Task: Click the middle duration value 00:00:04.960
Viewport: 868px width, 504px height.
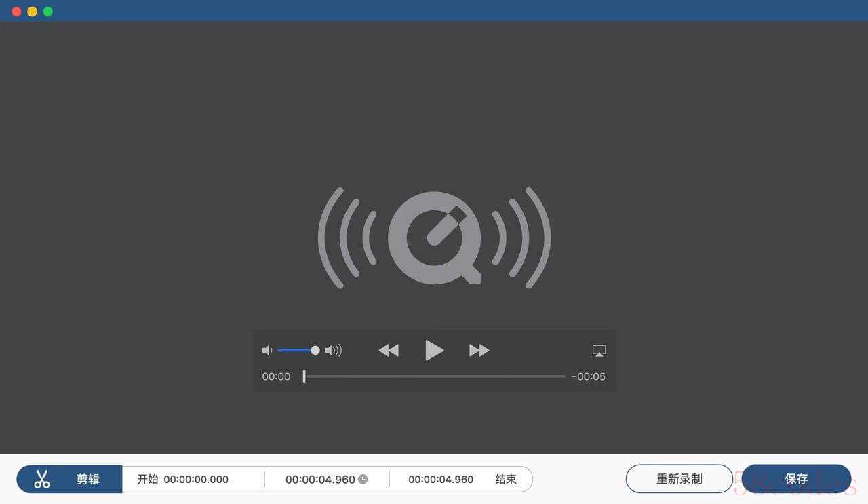Action: pyautogui.click(x=320, y=479)
